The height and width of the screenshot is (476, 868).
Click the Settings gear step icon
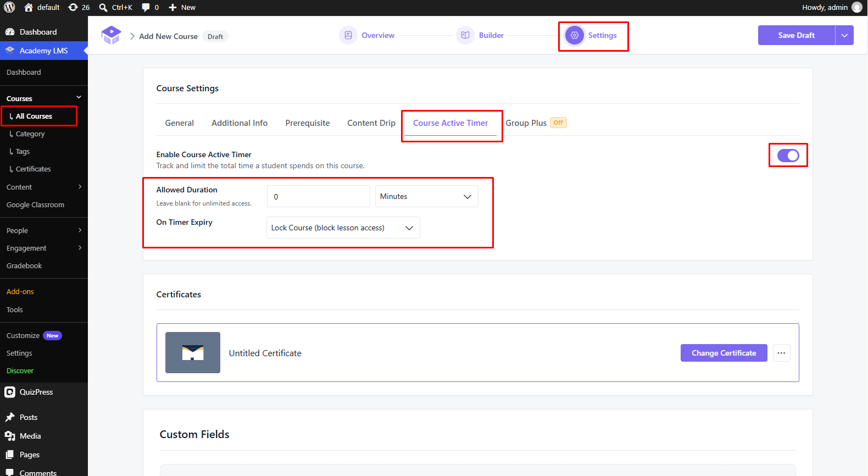click(x=575, y=35)
